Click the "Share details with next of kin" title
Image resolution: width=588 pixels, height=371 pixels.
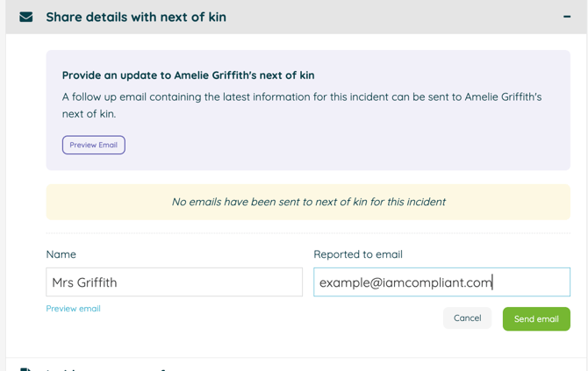136,17
